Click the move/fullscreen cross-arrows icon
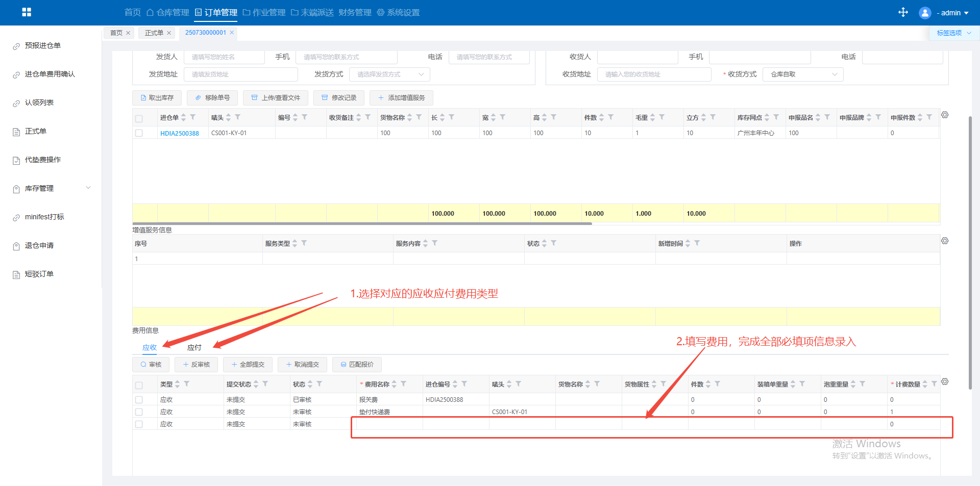The height and width of the screenshot is (486, 980). [903, 12]
